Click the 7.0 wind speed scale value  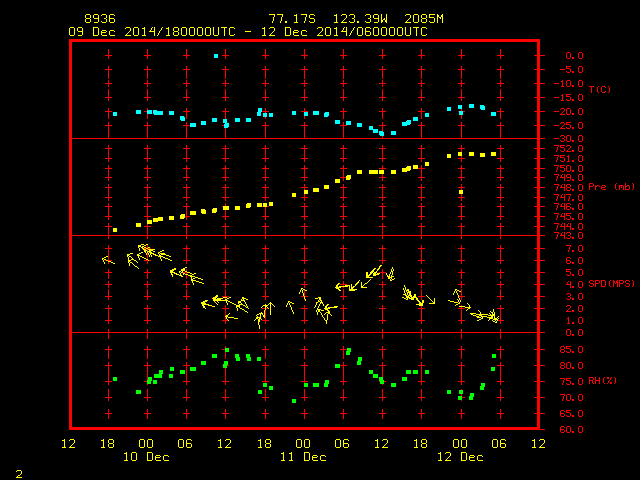point(574,249)
